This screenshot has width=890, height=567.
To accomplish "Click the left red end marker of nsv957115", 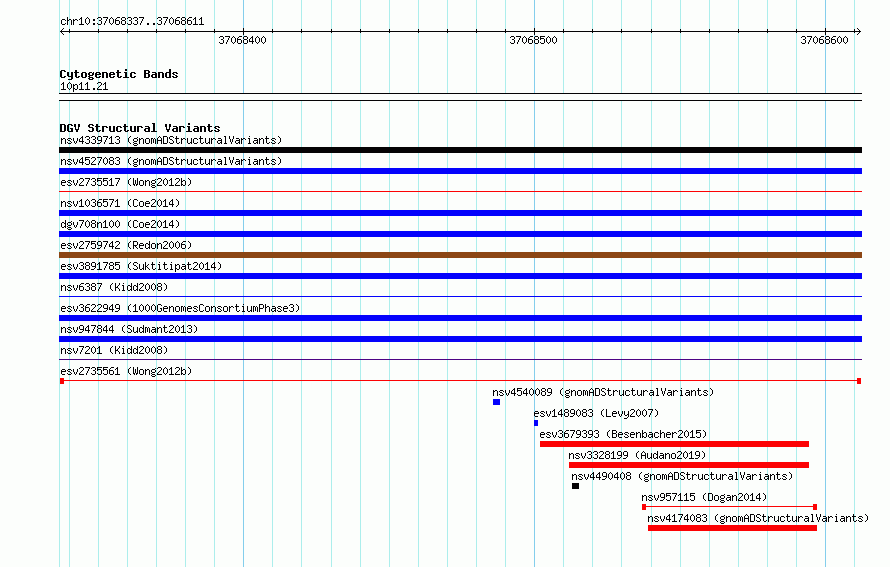I will tap(644, 507).
